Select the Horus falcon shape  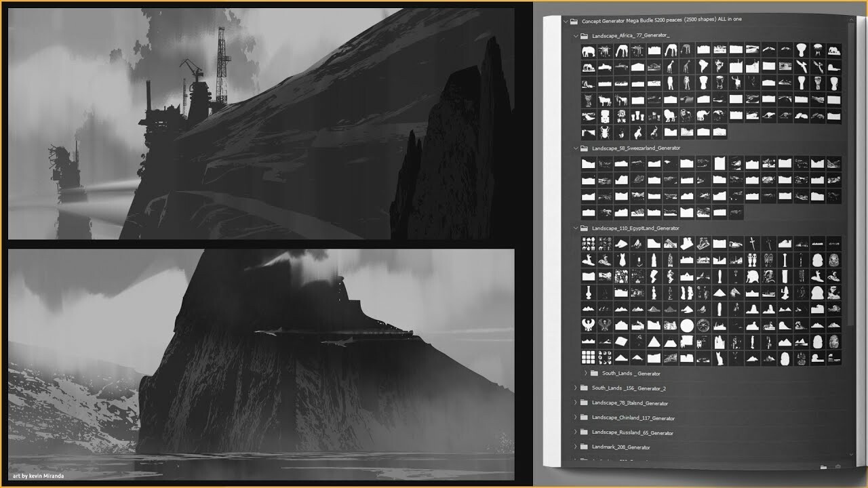pos(588,323)
